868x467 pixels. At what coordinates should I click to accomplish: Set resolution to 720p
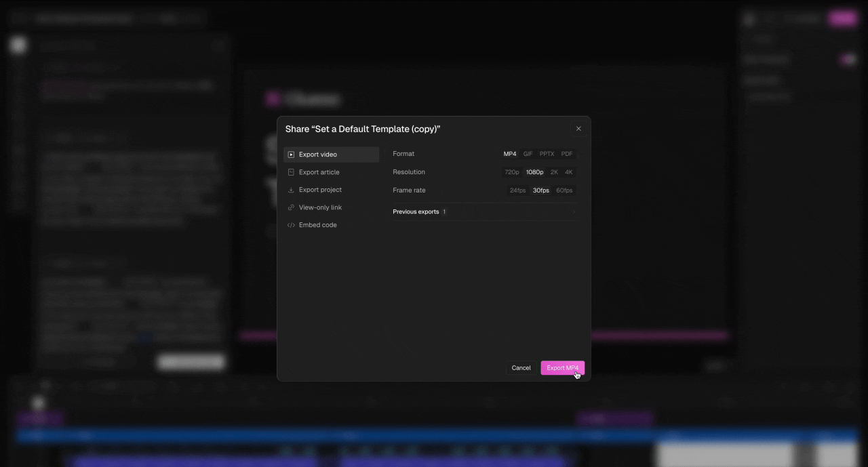coord(512,172)
